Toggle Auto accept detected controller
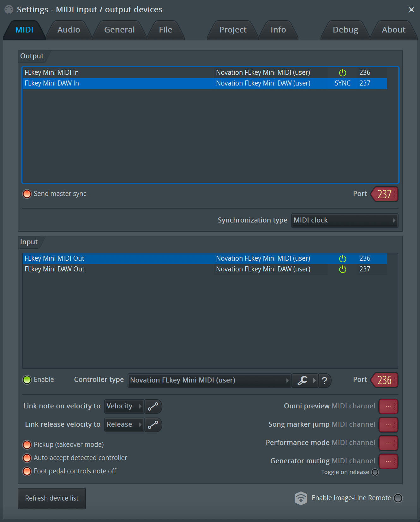The image size is (420, 522). tap(27, 458)
